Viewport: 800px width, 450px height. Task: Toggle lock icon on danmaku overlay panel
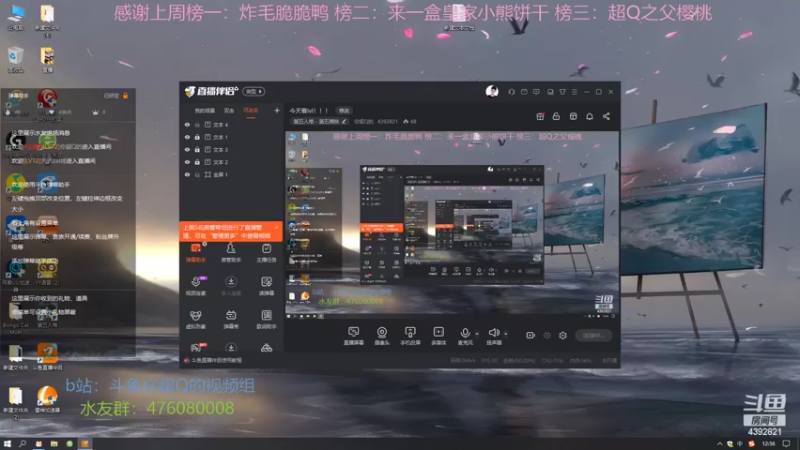126,95
